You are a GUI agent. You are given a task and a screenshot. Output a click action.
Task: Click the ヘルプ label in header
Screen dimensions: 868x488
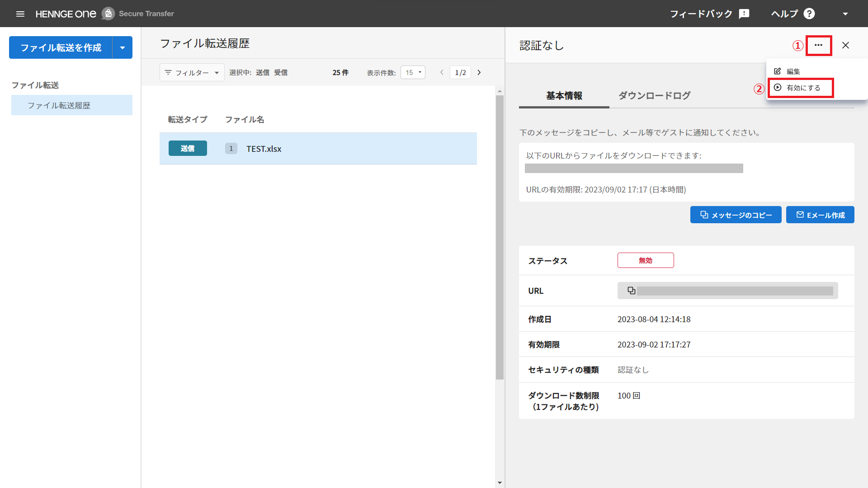[785, 14]
